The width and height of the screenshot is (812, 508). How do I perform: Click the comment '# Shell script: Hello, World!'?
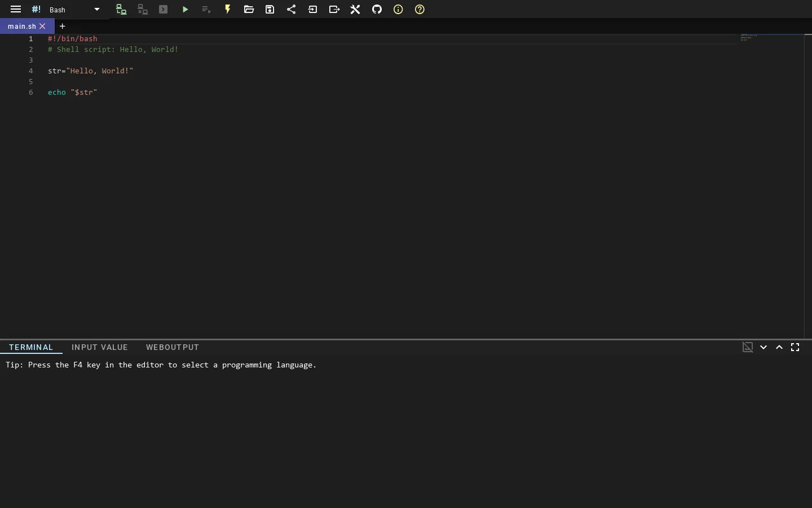[113, 50]
